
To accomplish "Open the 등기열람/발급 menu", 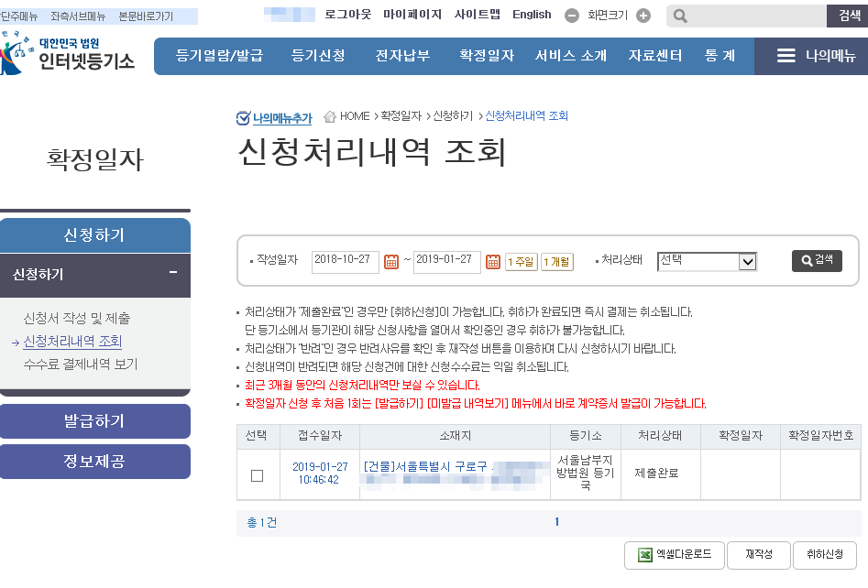I will click(x=219, y=56).
